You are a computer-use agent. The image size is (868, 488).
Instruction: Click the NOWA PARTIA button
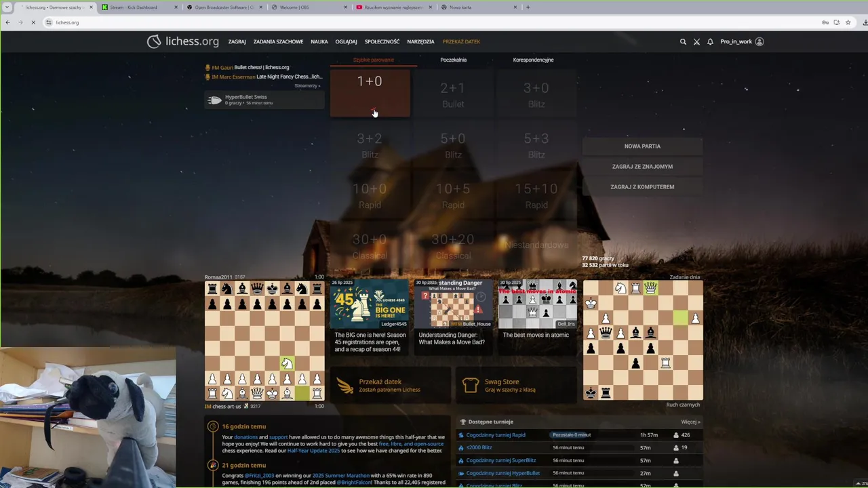pos(642,146)
